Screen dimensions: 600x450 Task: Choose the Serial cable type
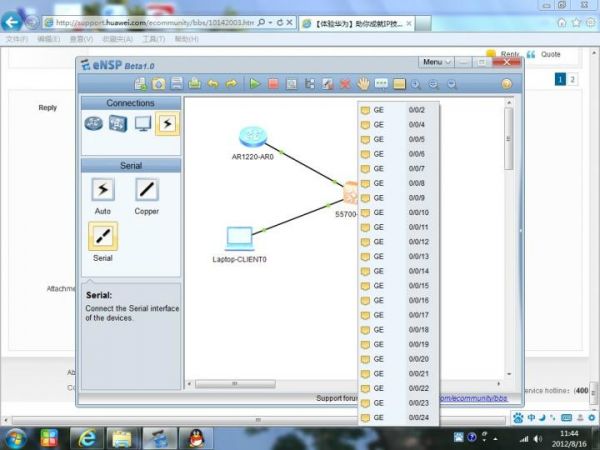click(103, 236)
